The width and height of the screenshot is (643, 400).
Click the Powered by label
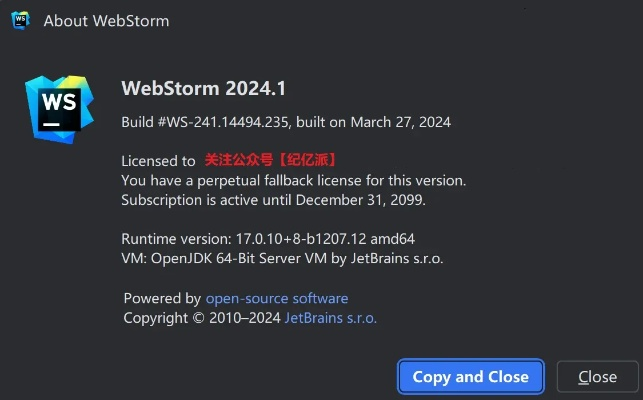coord(162,298)
